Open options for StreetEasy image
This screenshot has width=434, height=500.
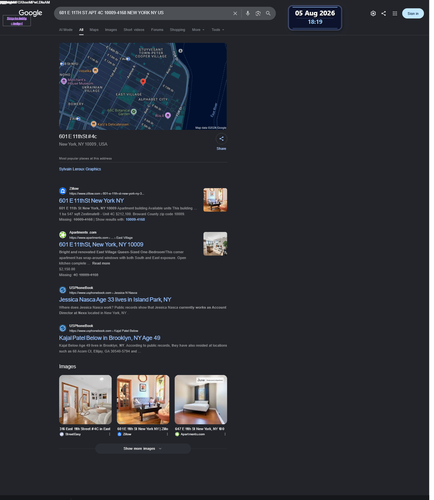tap(109, 434)
